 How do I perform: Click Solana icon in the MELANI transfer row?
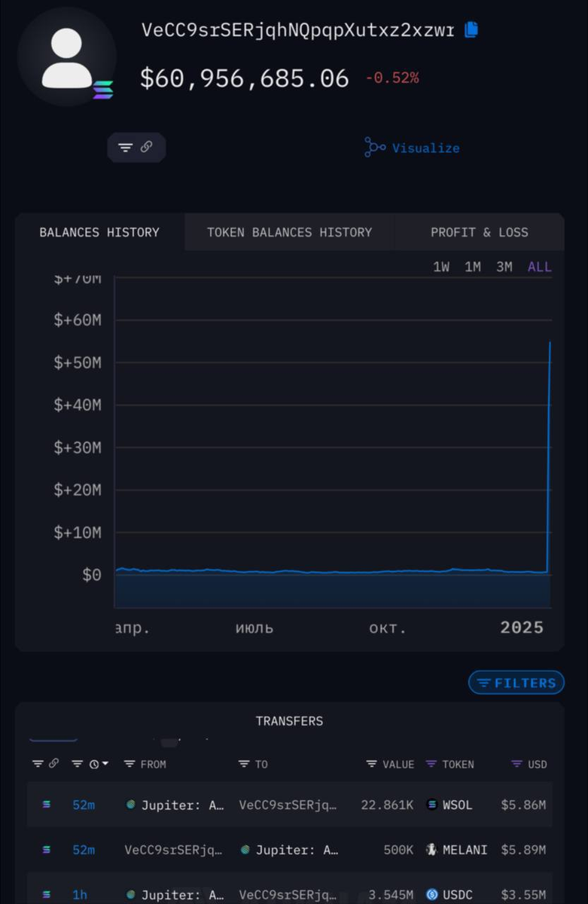pyautogui.click(x=47, y=850)
